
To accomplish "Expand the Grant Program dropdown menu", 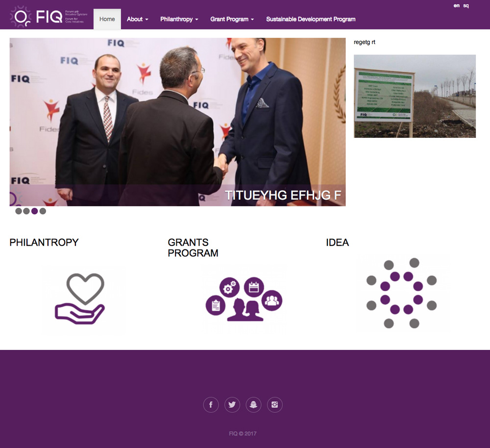I will pos(232,19).
